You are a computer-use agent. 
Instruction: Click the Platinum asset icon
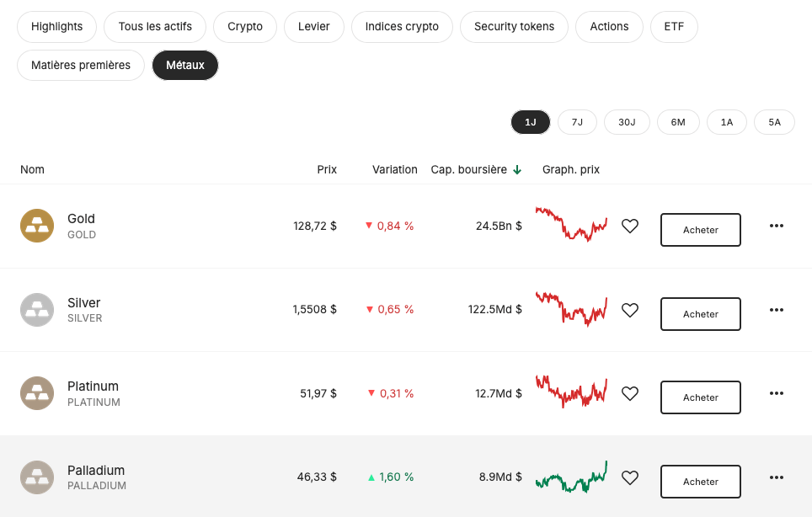pyautogui.click(x=37, y=393)
